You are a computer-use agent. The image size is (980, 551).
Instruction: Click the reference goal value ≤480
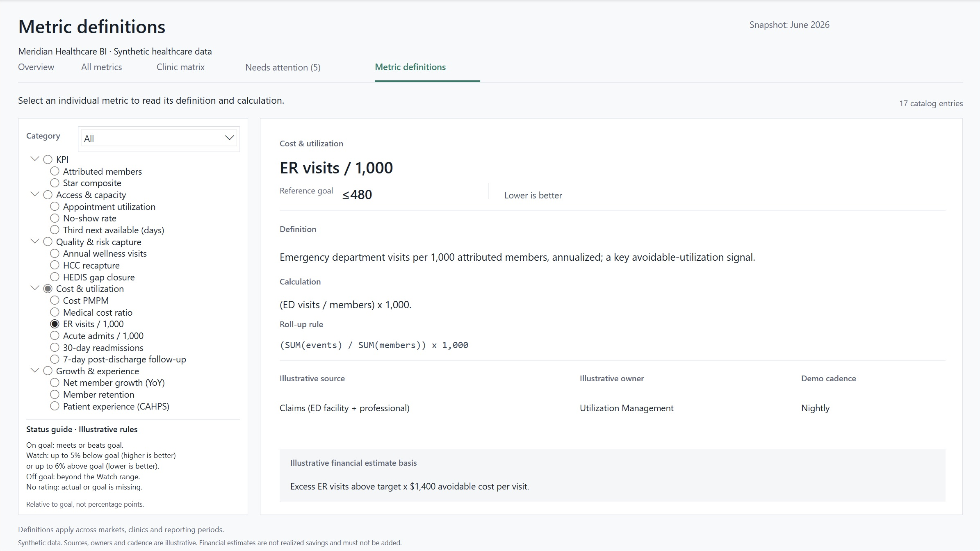tap(357, 195)
